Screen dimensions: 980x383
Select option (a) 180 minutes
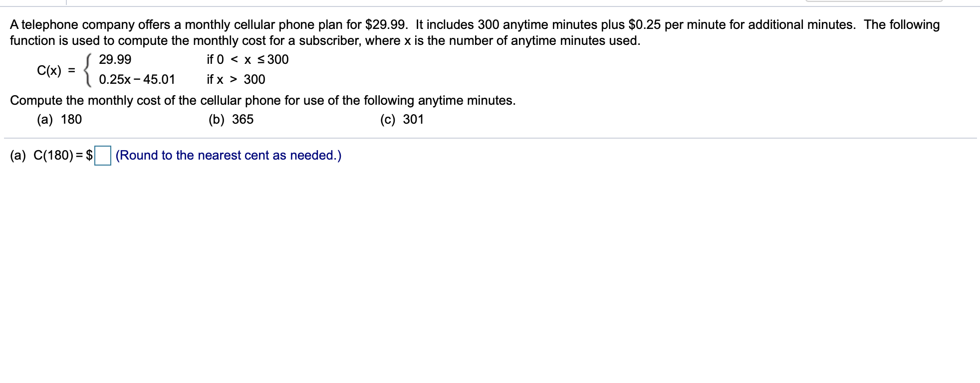coord(59,119)
